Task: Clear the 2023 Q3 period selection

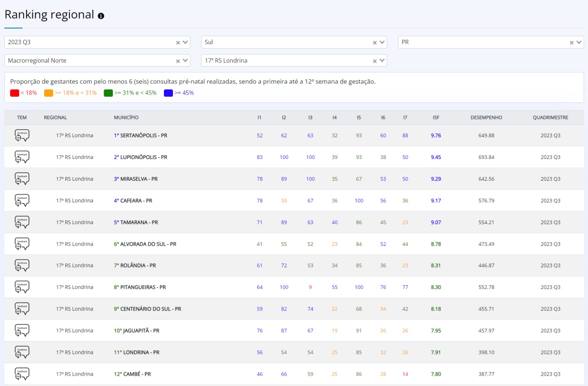Action: [x=178, y=43]
